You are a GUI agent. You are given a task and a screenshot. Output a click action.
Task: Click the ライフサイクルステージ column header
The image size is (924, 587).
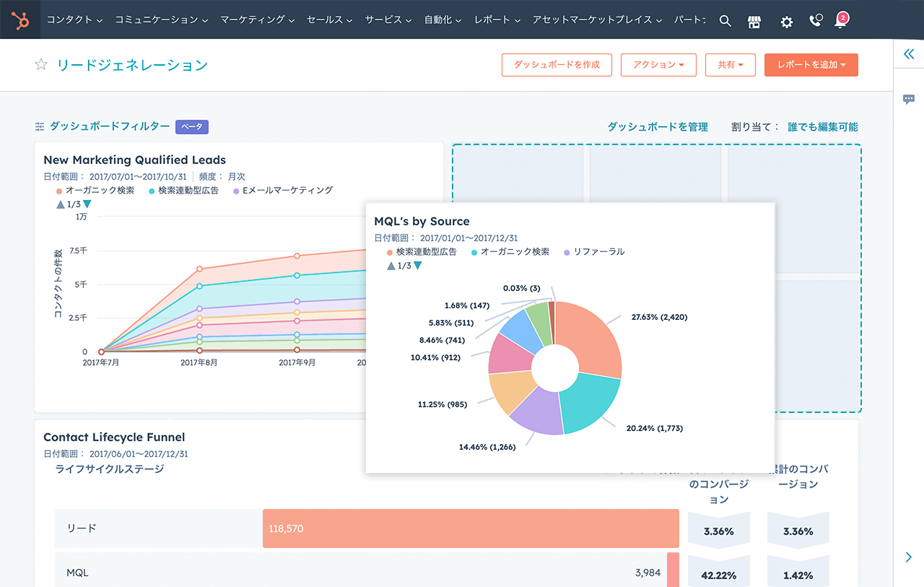coord(110,469)
